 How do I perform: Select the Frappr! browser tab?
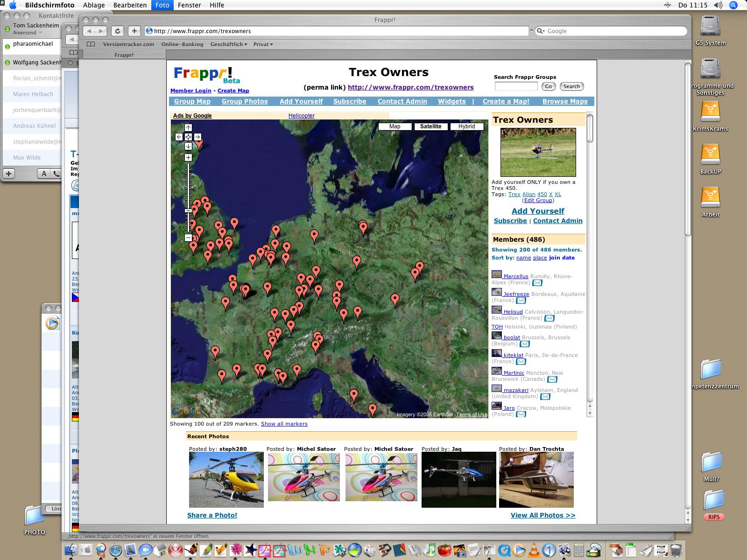pyautogui.click(x=124, y=55)
